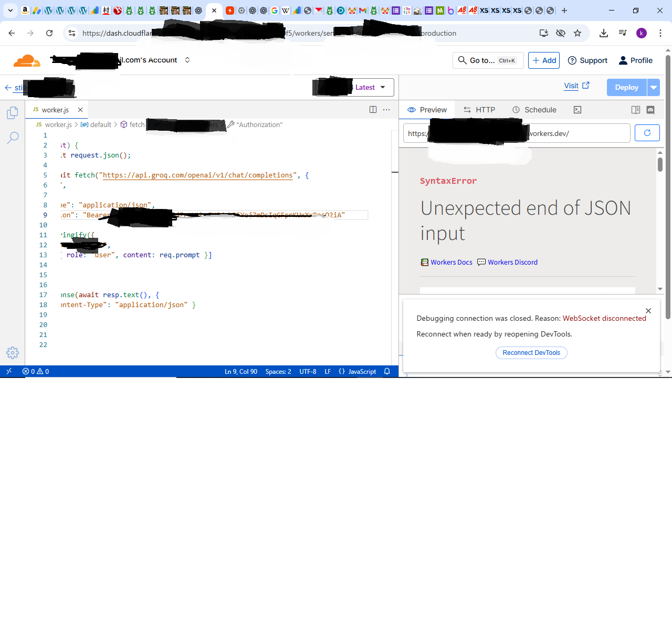672x630 pixels.
Task: Open the Discord chat icon
Action: pos(650,110)
